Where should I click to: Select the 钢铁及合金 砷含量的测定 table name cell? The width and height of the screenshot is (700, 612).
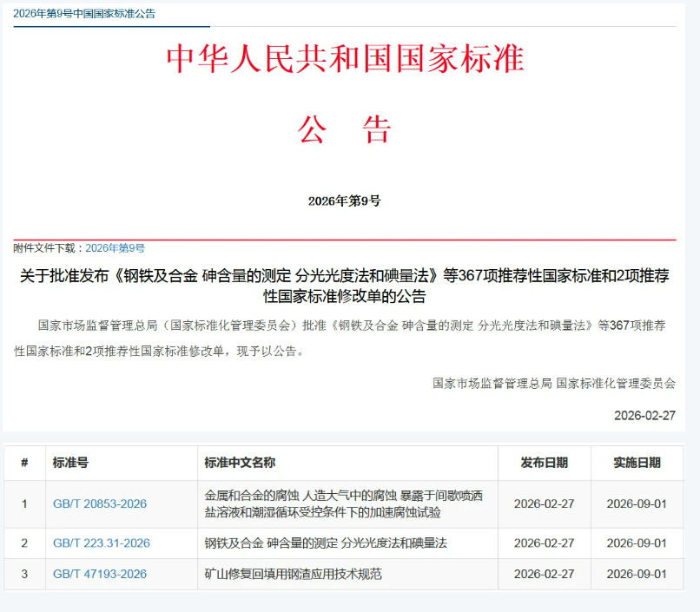pos(326,543)
